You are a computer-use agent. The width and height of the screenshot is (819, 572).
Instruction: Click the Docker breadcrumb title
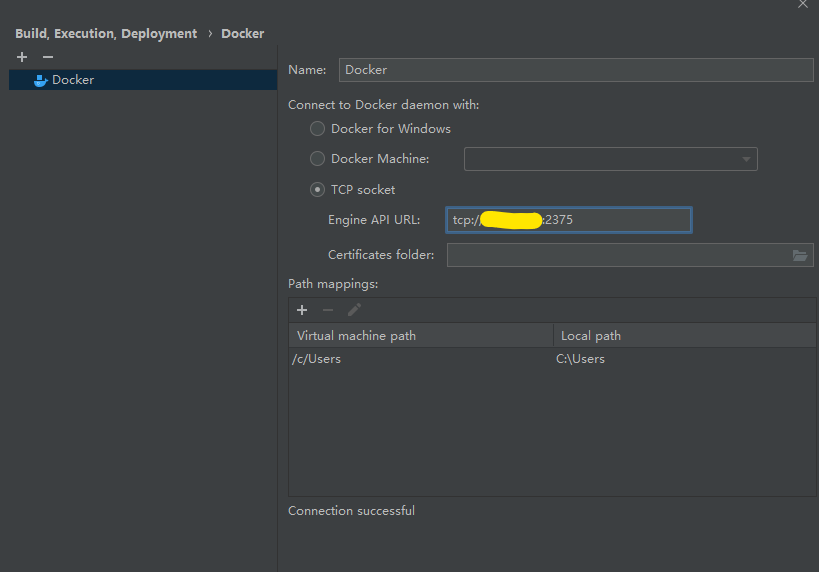coord(243,33)
